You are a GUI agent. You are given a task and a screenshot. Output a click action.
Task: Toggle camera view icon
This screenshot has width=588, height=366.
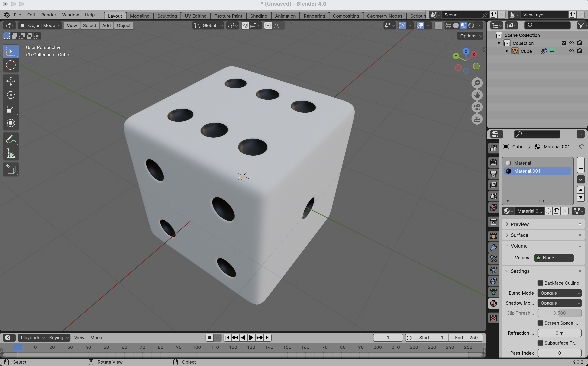click(x=477, y=107)
